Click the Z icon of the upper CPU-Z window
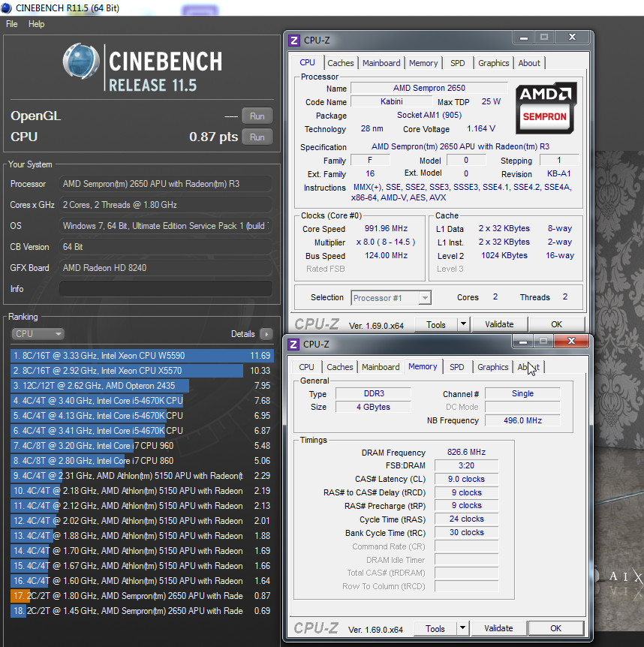The height and width of the screenshot is (647, 644). tap(293, 41)
